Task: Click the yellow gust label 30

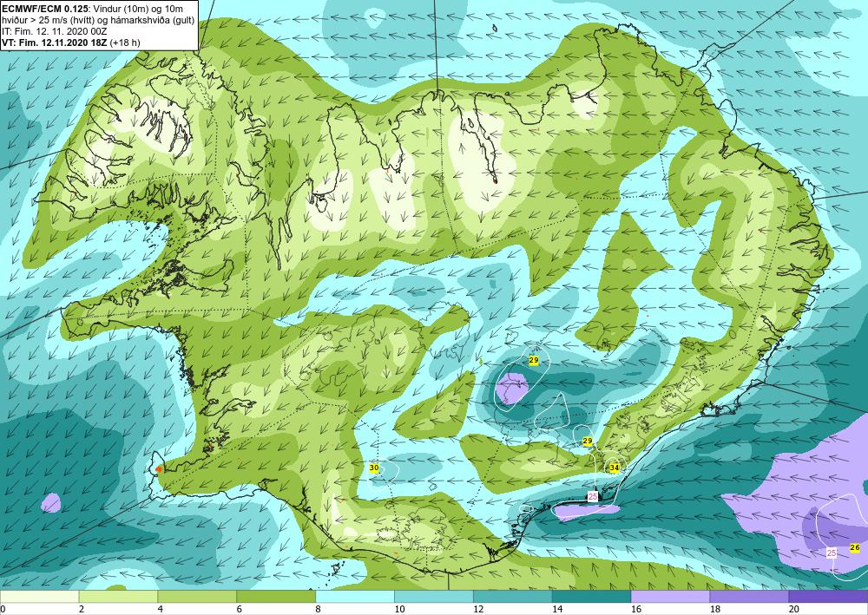Action: click(x=374, y=468)
